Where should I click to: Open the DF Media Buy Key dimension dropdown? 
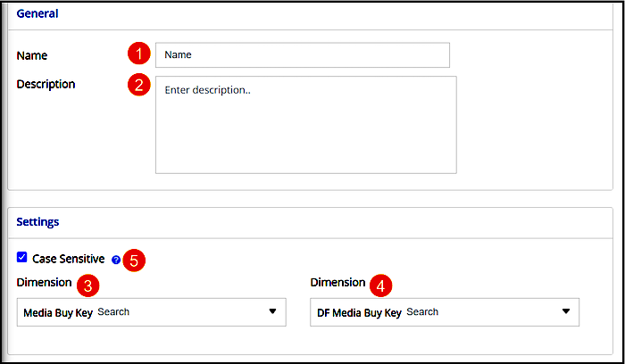coord(445,312)
